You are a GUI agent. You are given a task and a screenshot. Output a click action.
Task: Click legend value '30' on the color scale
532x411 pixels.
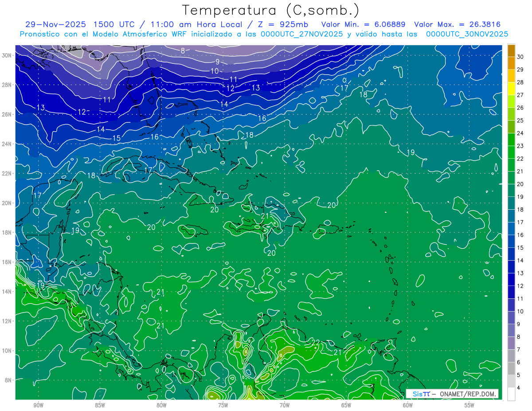(x=520, y=57)
